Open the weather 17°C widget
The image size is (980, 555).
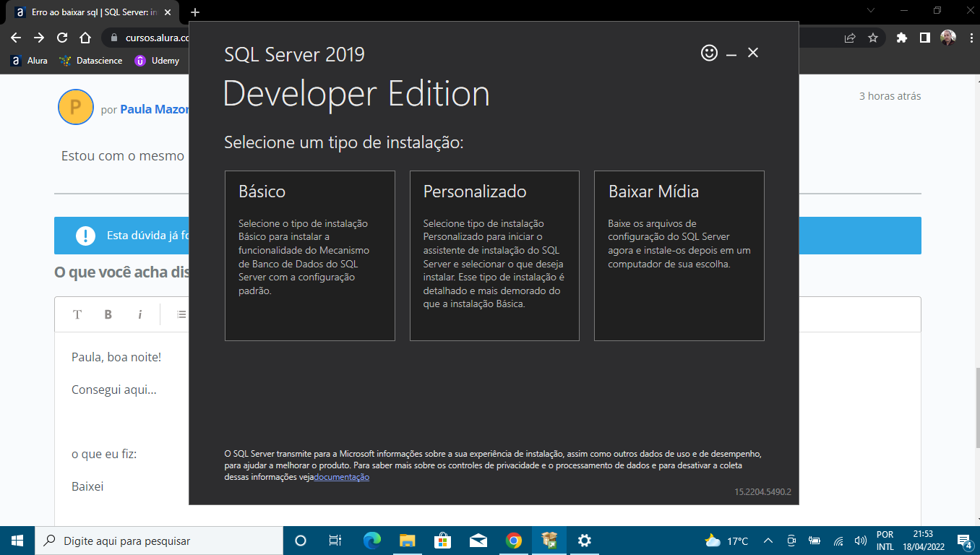click(727, 541)
